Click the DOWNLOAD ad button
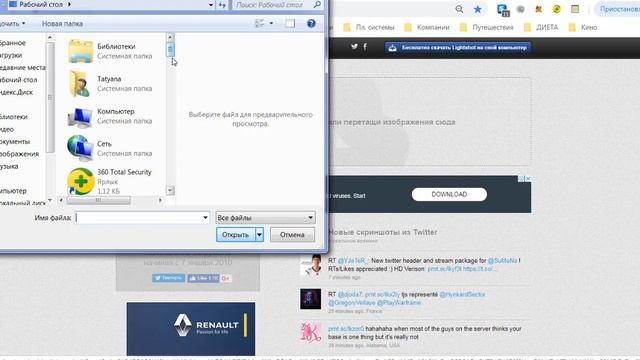The height and width of the screenshot is (360, 640). (449, 194)
